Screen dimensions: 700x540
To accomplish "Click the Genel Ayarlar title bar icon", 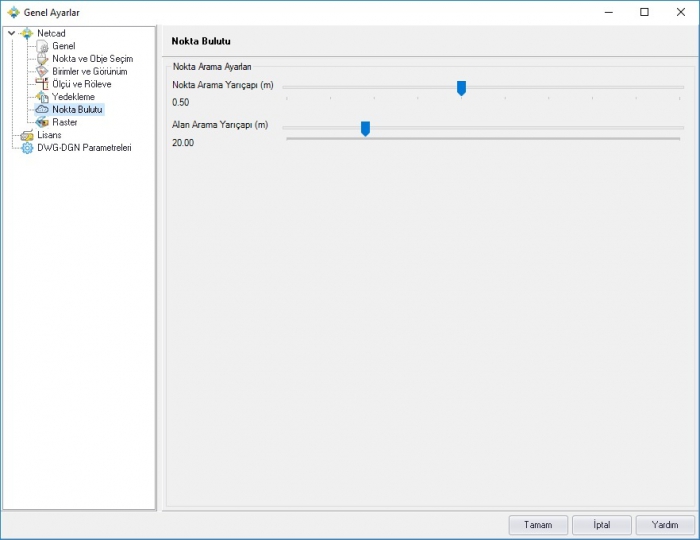I will 13,12.
